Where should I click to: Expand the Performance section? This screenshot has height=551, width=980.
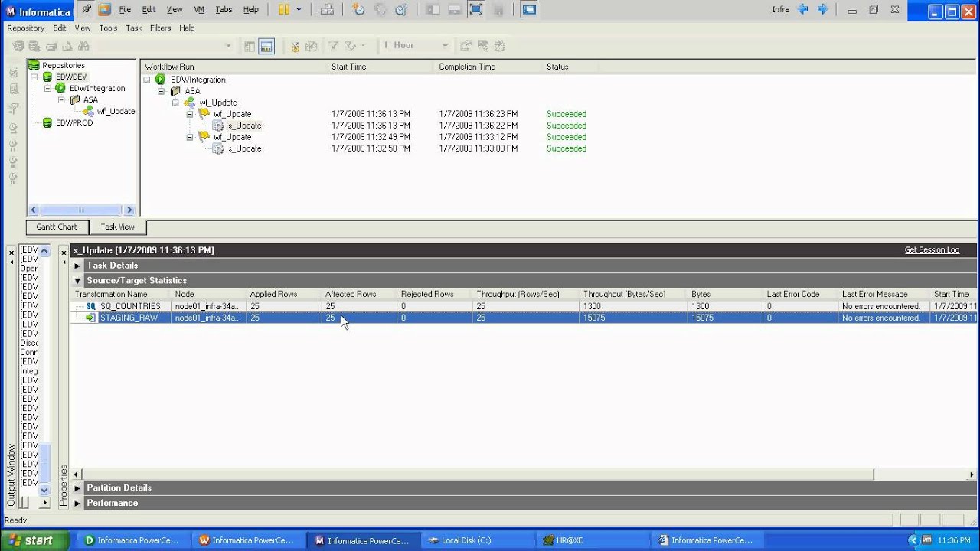coord(77,504)
